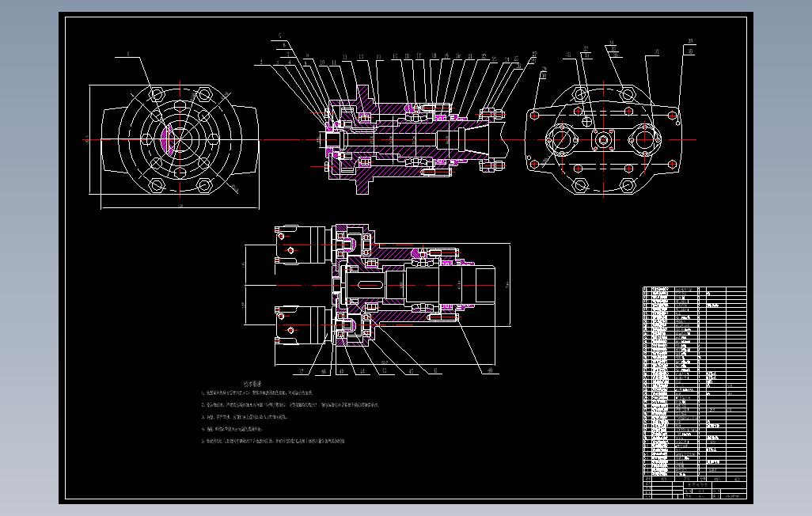Viewport: 812px width, 516px height.
Task: Click the central square flange in the right end view
Action: coord(603,139)
